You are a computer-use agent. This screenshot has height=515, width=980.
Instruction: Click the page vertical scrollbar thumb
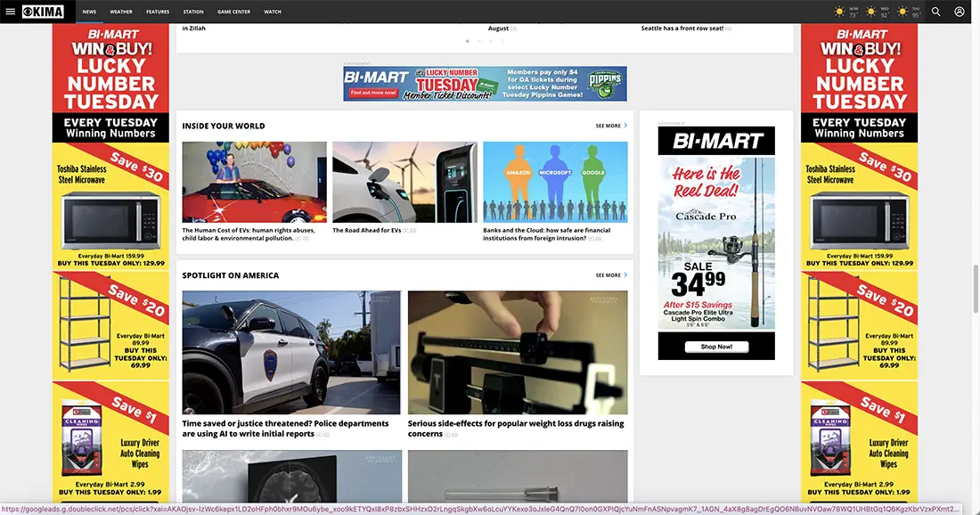(x=976, y=289)
